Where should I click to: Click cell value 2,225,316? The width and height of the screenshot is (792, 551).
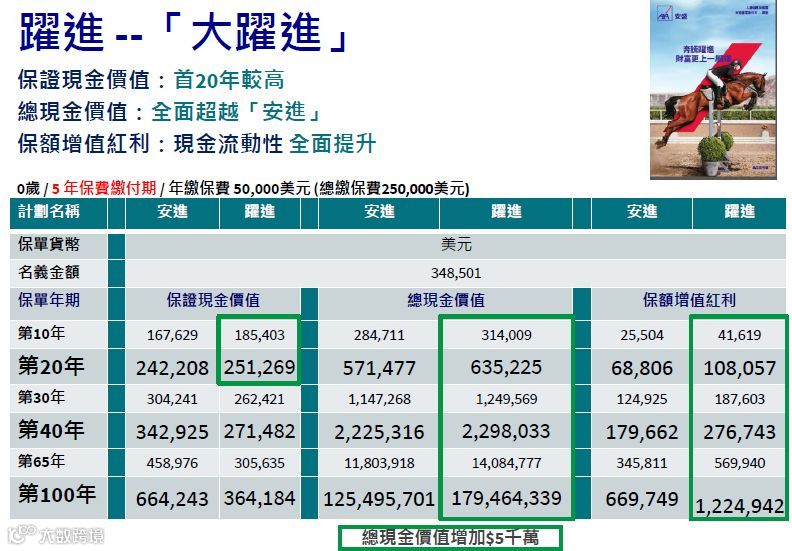tap(379, 432)
